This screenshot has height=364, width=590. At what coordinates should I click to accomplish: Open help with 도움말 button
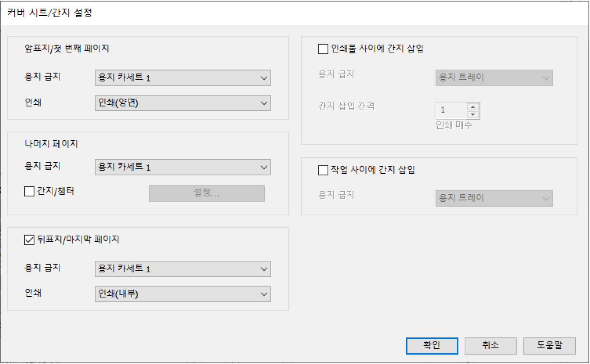tap(549, 346)
